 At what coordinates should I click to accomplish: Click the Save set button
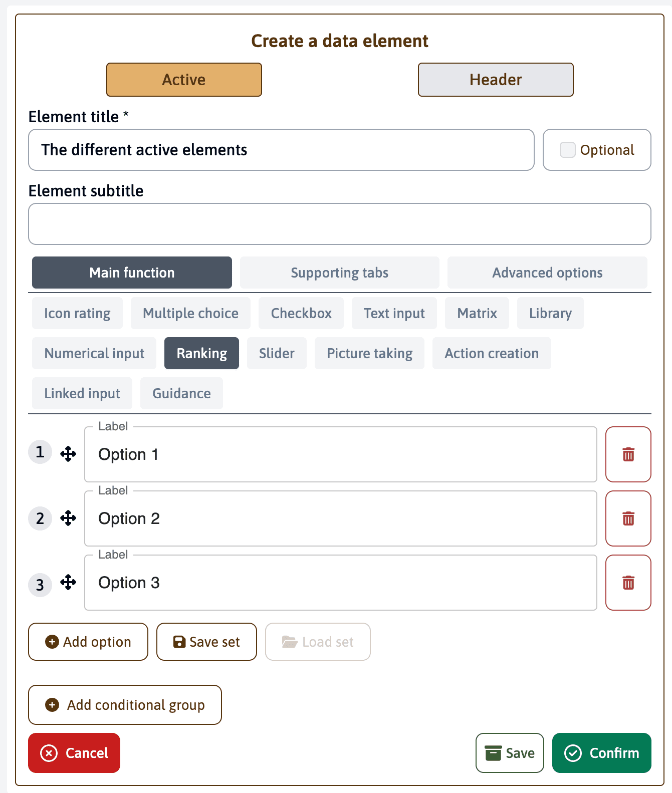(206, 642)
